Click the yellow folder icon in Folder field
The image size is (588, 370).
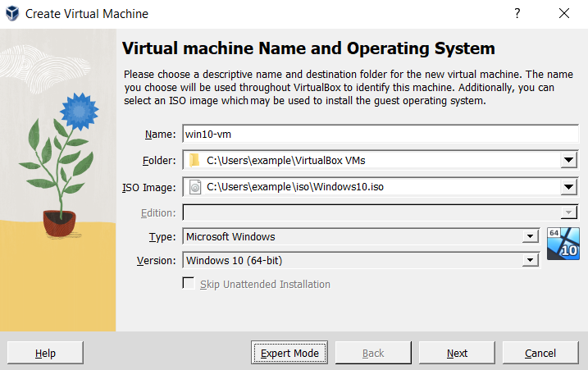coord(194,160)
